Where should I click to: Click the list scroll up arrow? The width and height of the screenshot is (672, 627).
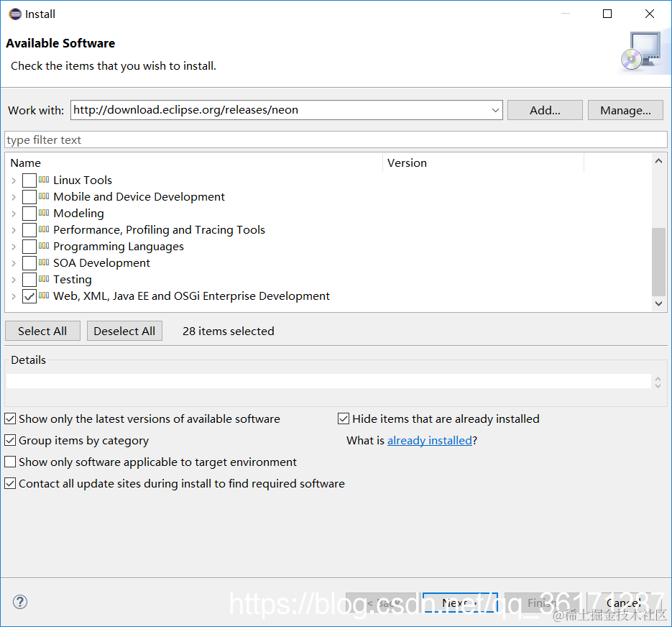659,161
